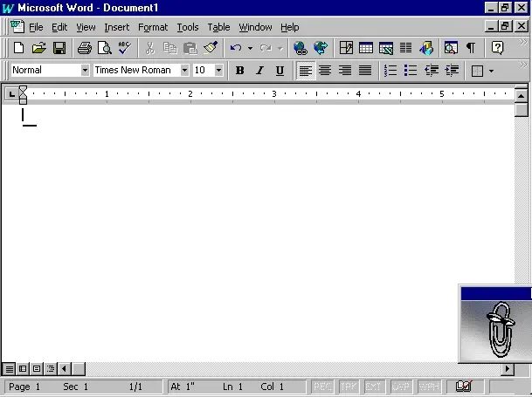Screen dimensions: 532x397
Task: Expand the Font Size dropdown
Action: pos(219,70)
